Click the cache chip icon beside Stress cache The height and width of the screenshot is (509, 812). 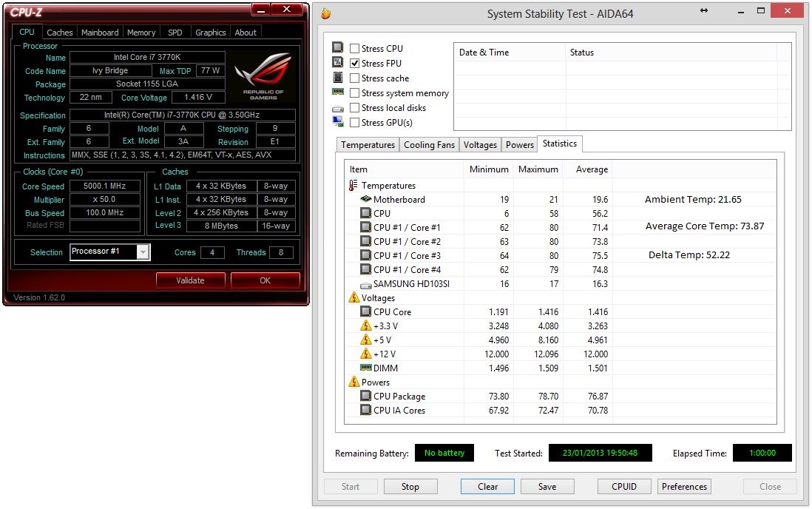pos(338,78)
